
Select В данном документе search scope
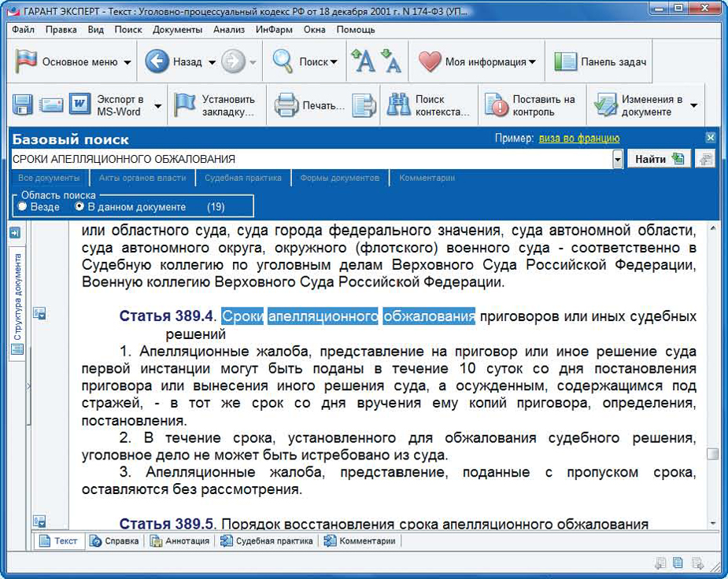tap(79, 207)
